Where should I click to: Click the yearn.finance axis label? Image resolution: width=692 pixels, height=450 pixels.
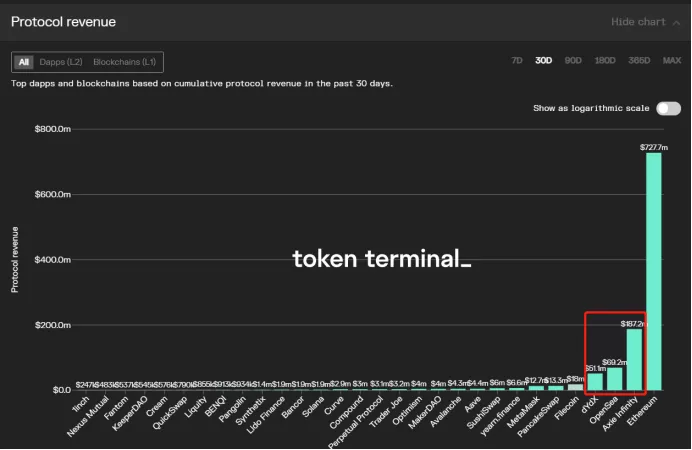500,416
